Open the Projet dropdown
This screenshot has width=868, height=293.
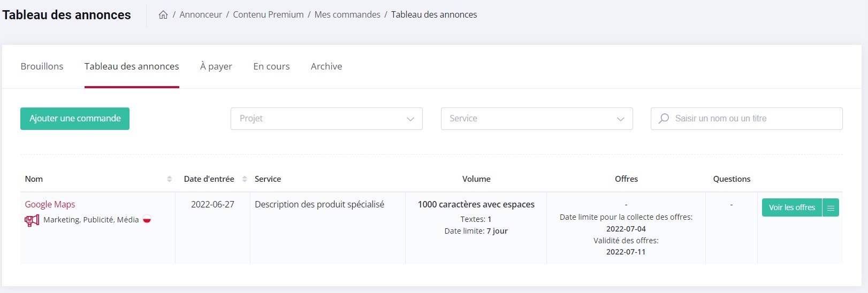tap(326, 119)
